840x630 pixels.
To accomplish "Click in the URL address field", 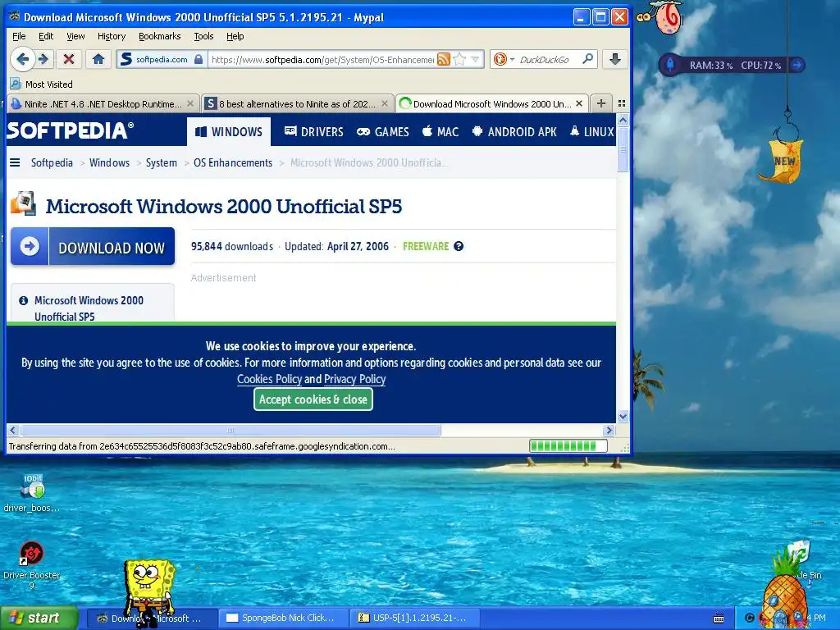I will pyautogui.click(x=322, y=59).
